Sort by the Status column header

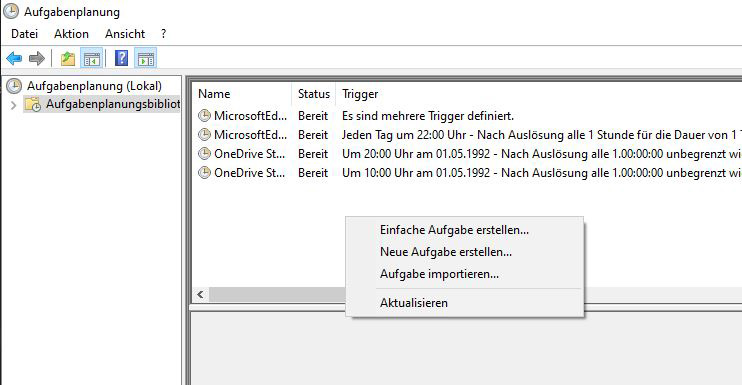point(314,94)
